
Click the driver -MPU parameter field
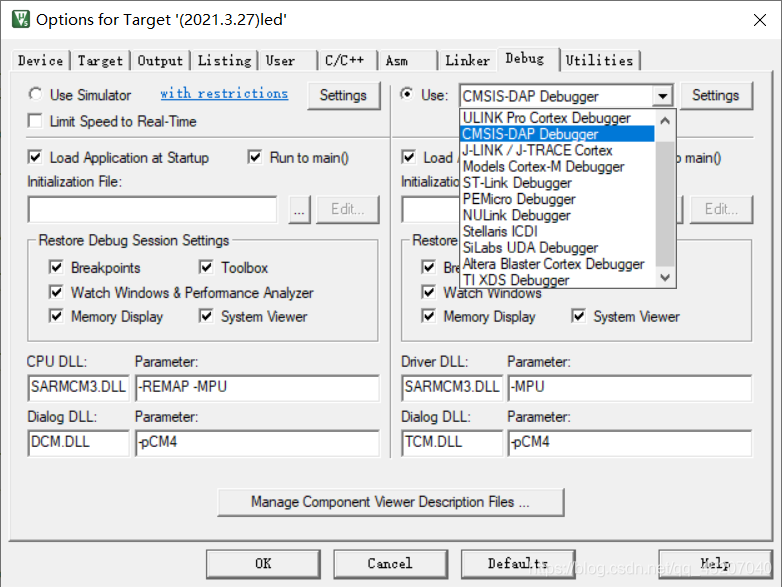630,388
